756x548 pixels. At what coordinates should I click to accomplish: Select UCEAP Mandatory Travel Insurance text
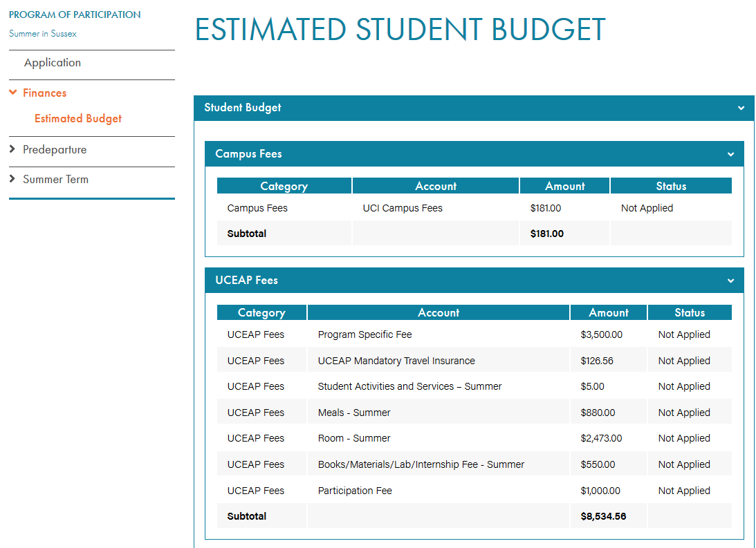pyautogui.click(x=396, y=361)
